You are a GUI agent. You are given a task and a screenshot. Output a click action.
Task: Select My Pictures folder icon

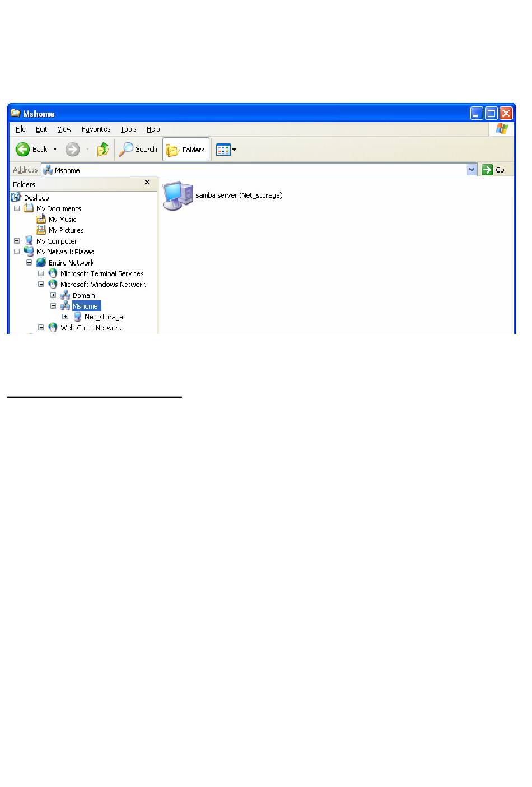click(x=41, y=230)
